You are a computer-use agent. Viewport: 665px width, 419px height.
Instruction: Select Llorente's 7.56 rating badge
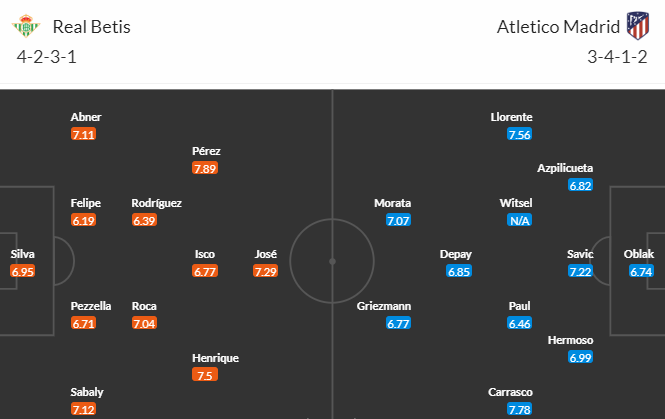click(520, 134)
